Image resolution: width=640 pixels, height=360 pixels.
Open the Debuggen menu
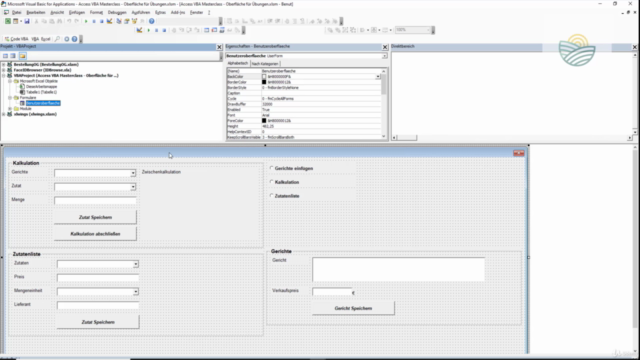pyautogui.click(x=117, y=13)
